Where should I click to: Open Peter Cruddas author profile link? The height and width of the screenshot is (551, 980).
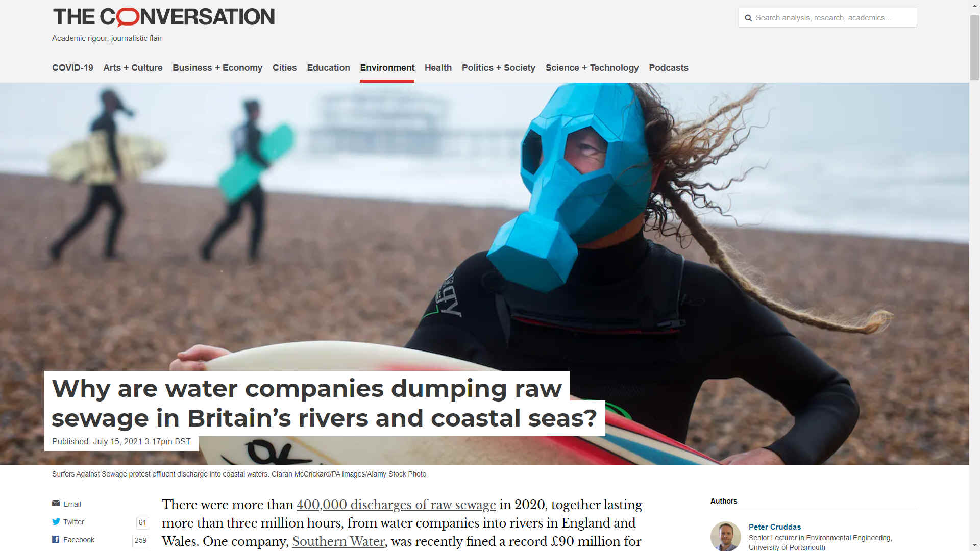click(775, 527)
